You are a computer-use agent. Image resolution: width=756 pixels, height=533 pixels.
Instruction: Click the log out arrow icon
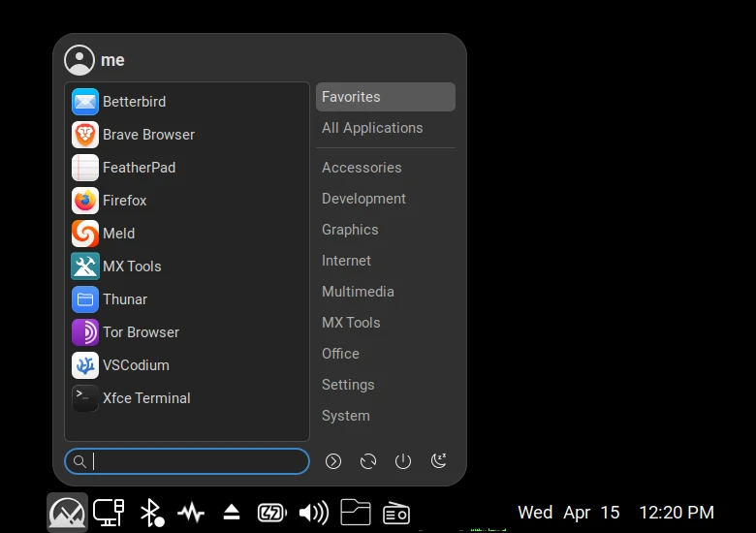tap(333, 461)
